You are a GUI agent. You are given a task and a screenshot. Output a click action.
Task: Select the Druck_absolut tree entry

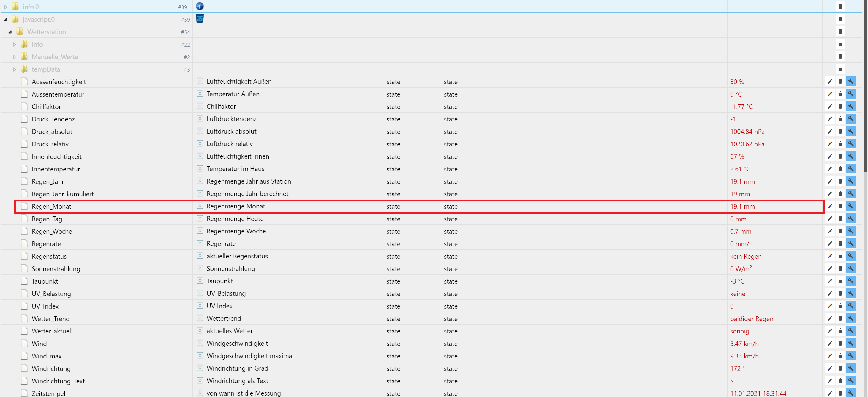(52, 132)
